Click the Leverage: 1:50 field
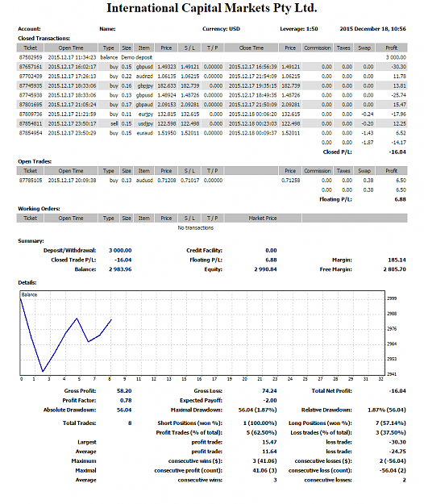The width and height of the screenshot is (424, 504). (299, 29)
